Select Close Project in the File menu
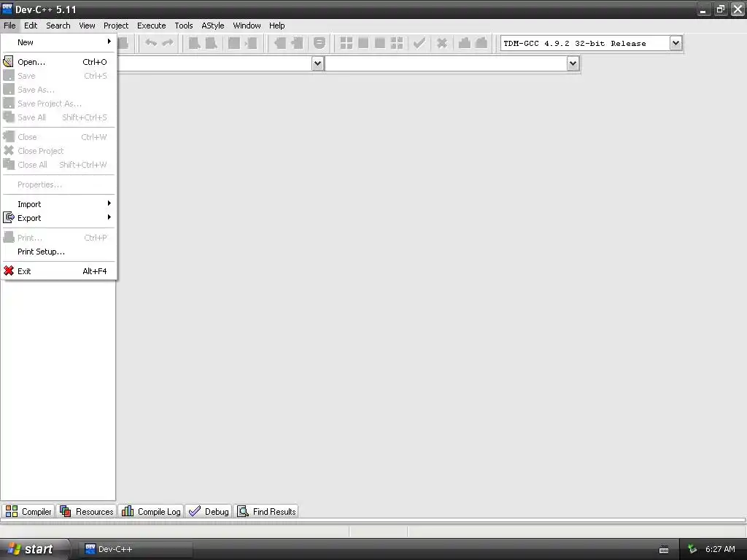747x560 pixels. [58, 151]
